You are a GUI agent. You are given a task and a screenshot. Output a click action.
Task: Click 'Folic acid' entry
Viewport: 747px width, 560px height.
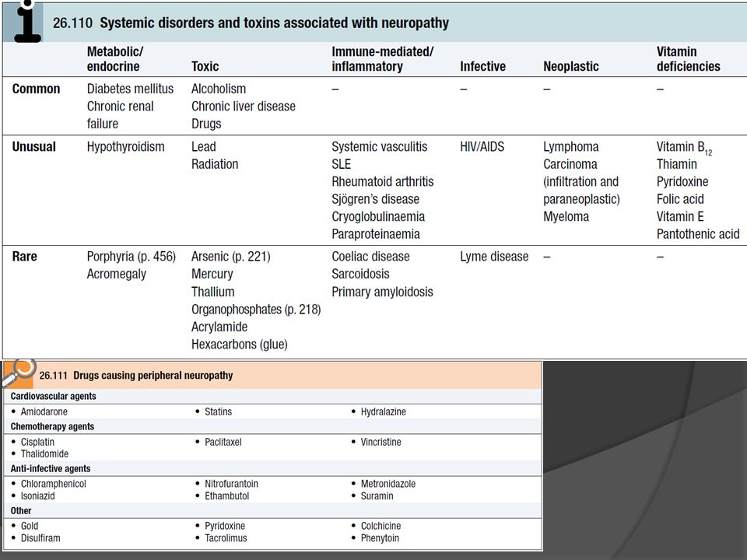[x=680, y=199]
